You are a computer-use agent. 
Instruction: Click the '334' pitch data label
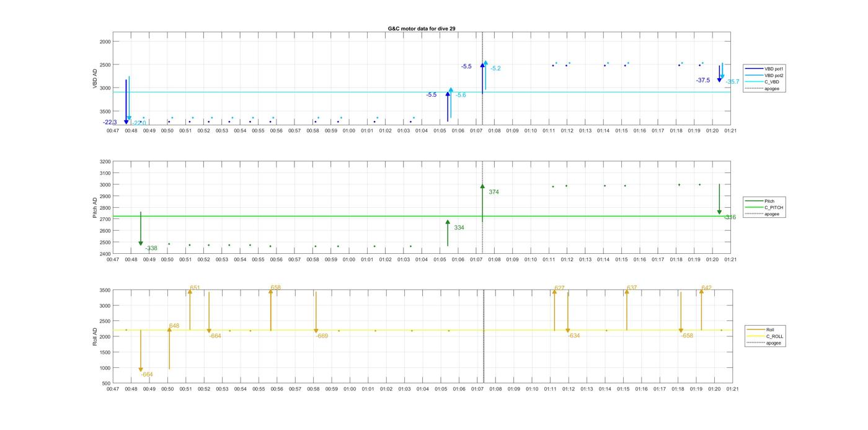(459, 228)
